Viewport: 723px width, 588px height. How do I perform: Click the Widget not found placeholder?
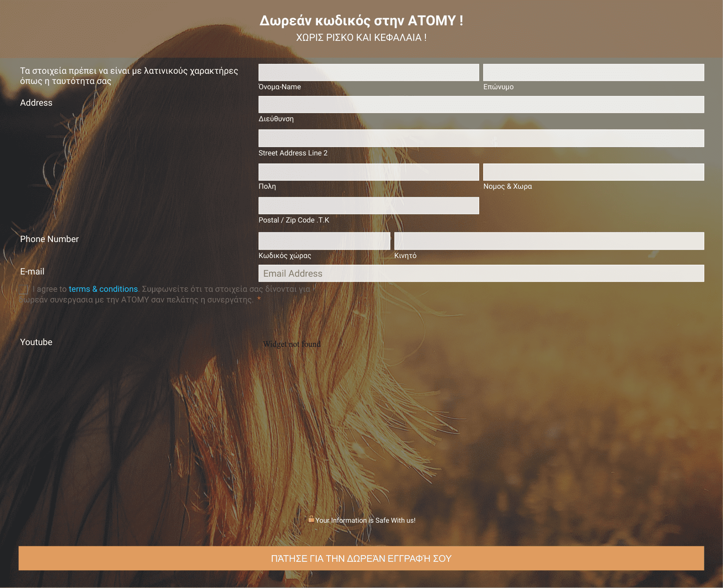point(292,344)
